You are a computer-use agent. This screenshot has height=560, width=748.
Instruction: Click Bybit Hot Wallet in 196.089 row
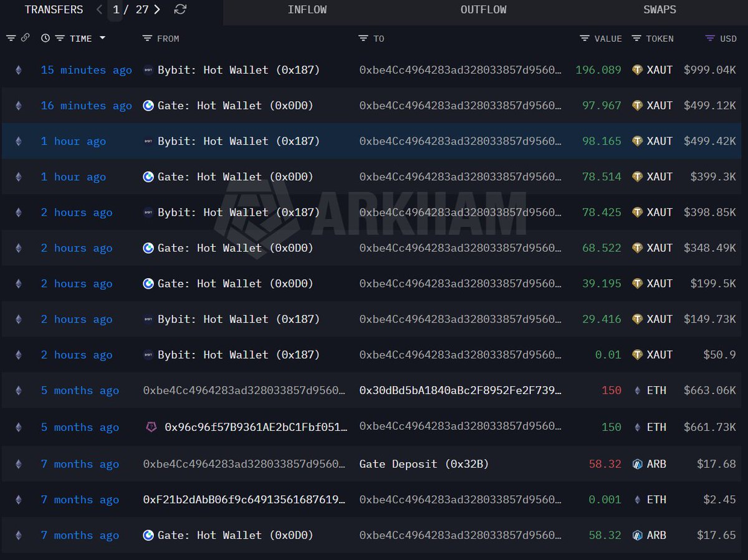pyautogui.click(x=239, y=70)
